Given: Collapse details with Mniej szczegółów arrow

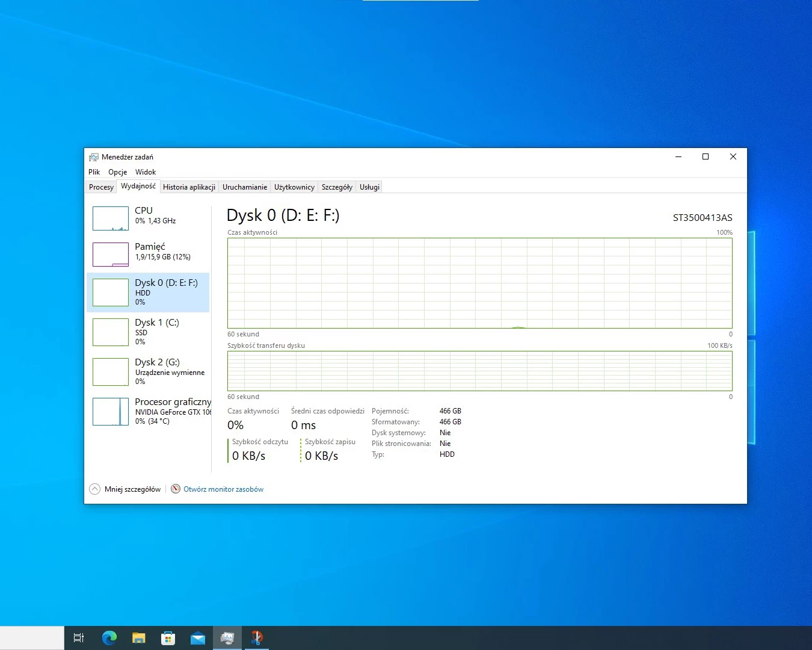Looking at the screenshot, I should point(95,489).
